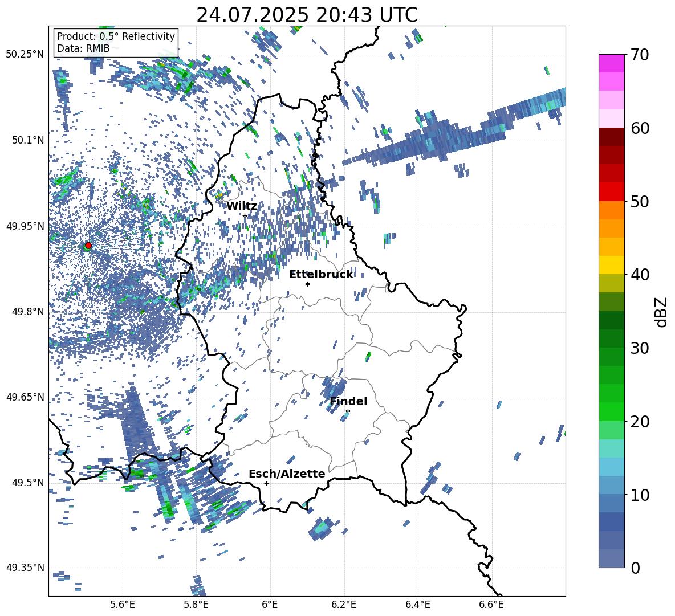Click the colorbar 10 tick label

click(640, 495)
